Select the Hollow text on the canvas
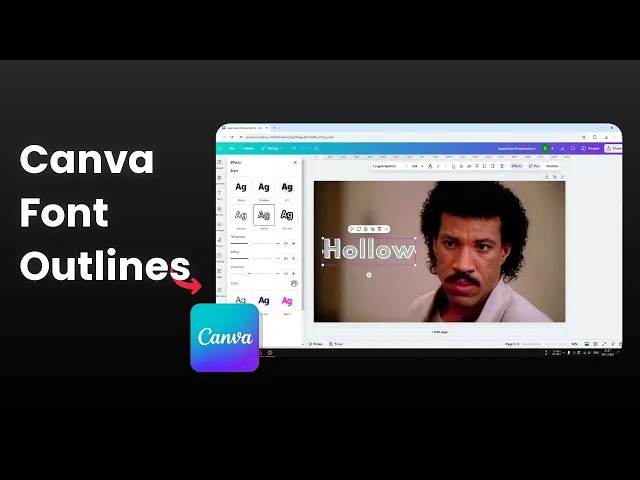The width and height of the screenshot is (640, 480). coord(369,249)
